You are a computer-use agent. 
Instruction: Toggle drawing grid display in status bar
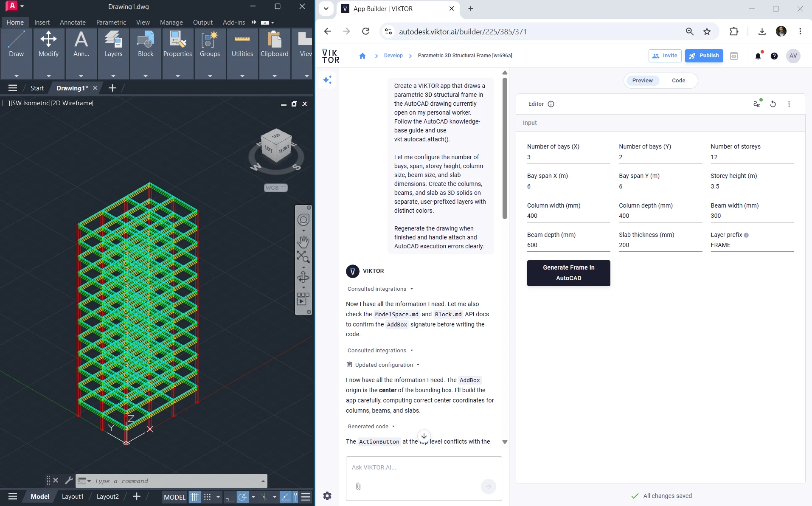[194, 497]
